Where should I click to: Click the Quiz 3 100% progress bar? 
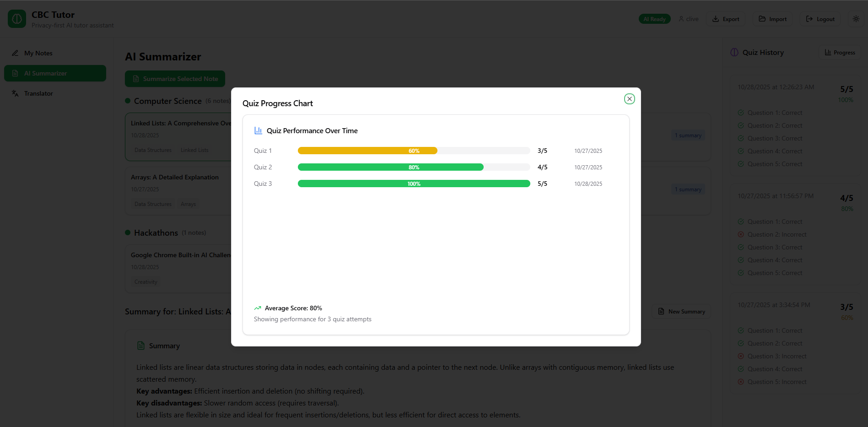coord(414,184)
